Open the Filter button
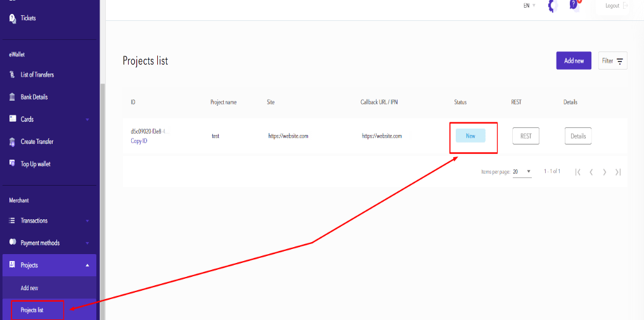The height and width of the screenshot is (320, 644). point(612,61)
